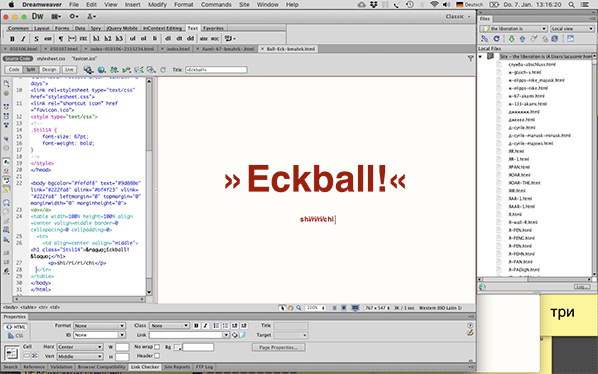The image size is (598, 374).
Task: Open the Link Checker results tab
Action: tap(145, 367)
